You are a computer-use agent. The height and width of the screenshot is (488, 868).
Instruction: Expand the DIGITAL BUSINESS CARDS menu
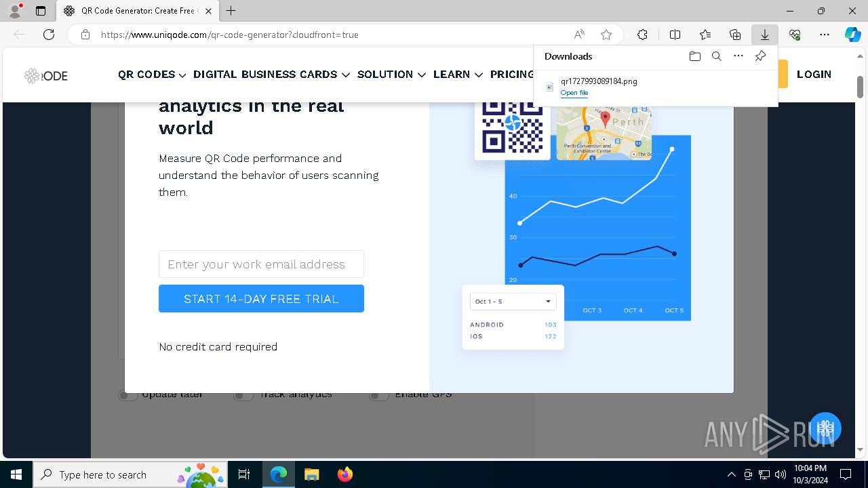271,75
